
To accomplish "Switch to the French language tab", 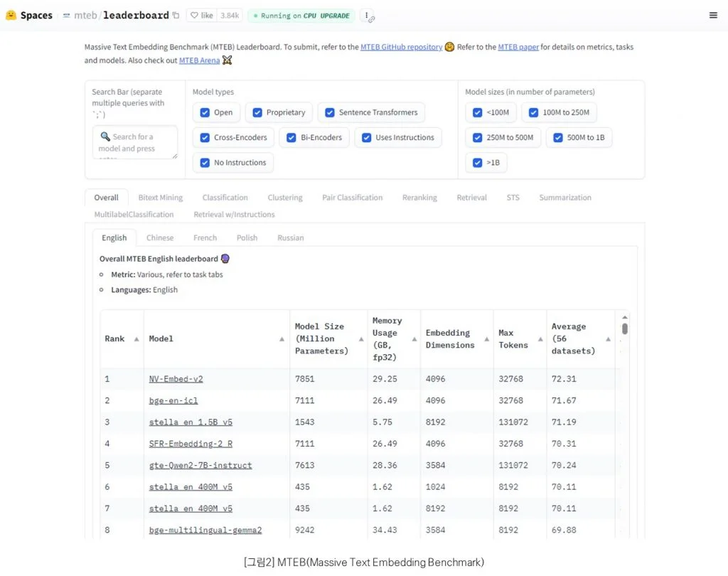I will tap(205, 238).
